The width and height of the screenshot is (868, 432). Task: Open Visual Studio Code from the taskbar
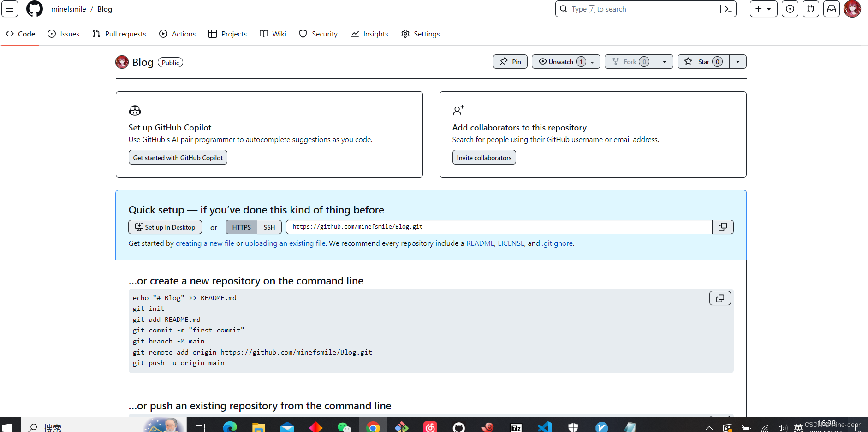[545, 427]
